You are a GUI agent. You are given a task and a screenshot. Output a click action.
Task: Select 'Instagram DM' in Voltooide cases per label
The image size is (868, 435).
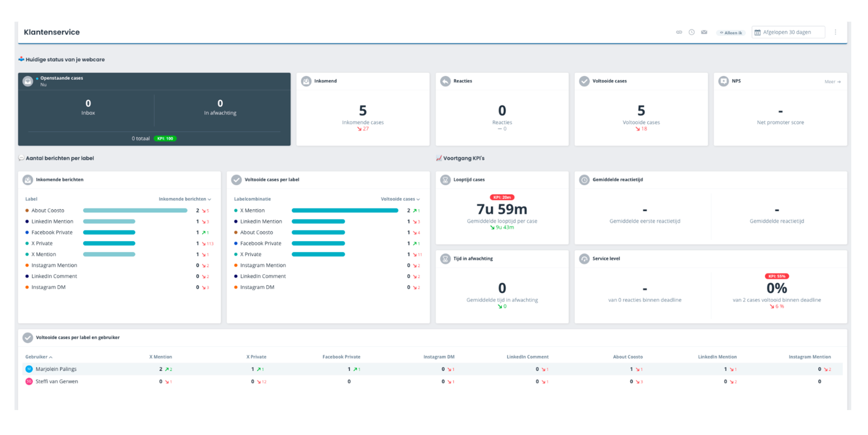pos(257,287)
